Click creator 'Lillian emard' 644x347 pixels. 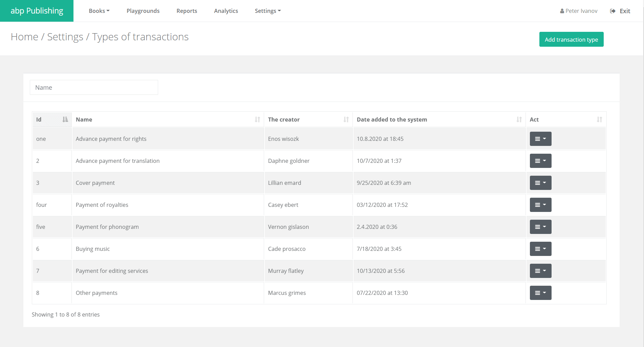(284, 183)
